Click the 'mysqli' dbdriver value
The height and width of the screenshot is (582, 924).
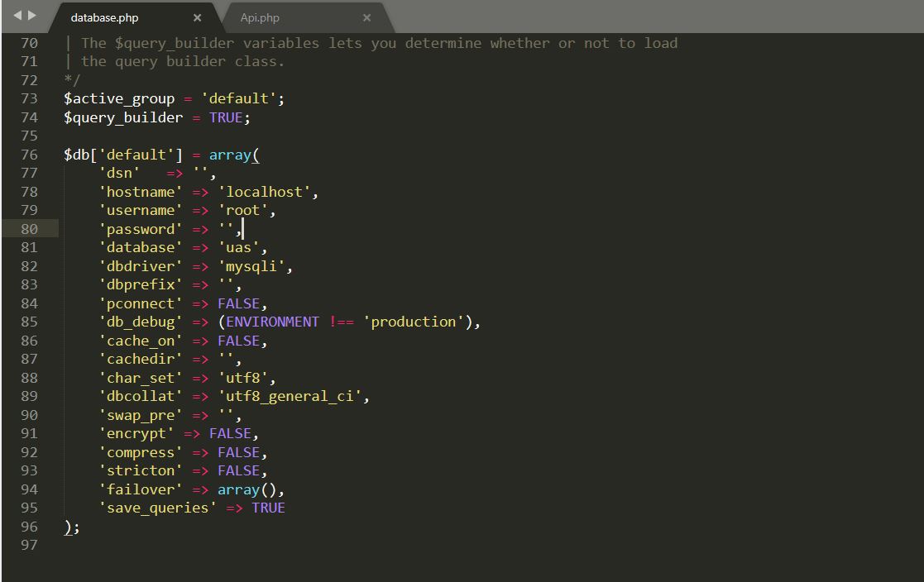251,266
